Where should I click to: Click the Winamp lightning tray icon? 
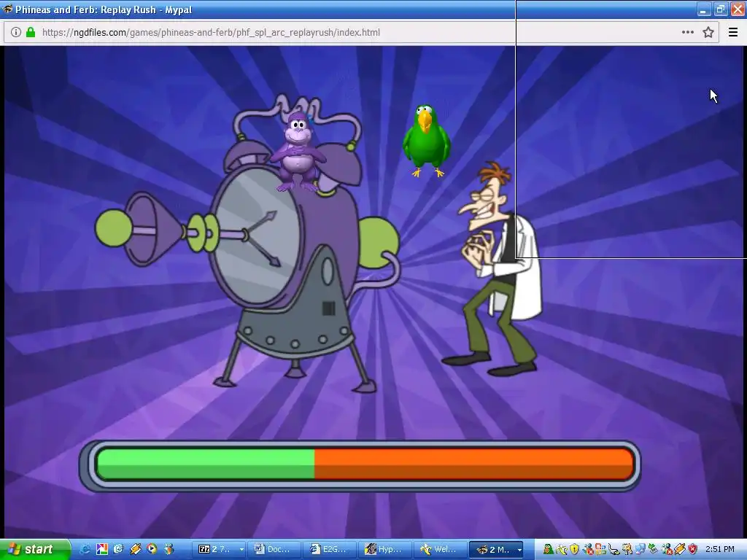pos(680,550)
